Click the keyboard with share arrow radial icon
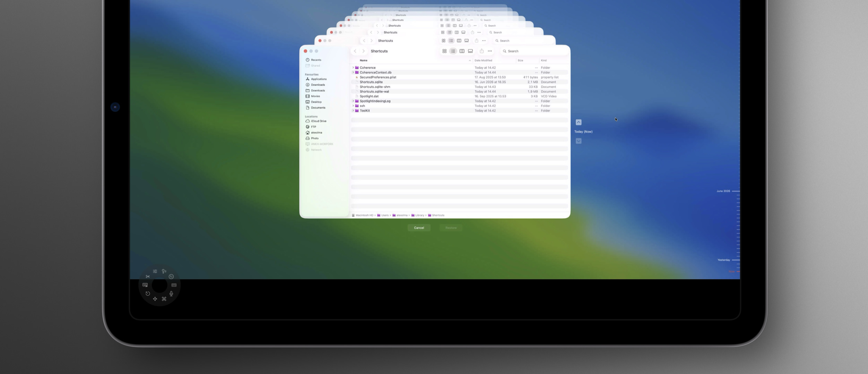The width and height of the screenshot is (868, 374). click(145, 285)
